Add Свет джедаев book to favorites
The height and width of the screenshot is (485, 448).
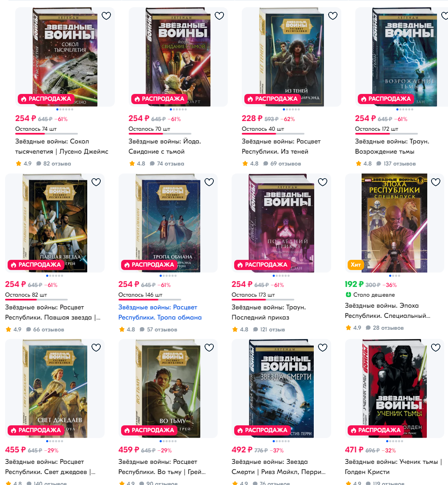(x=96, y=347)
